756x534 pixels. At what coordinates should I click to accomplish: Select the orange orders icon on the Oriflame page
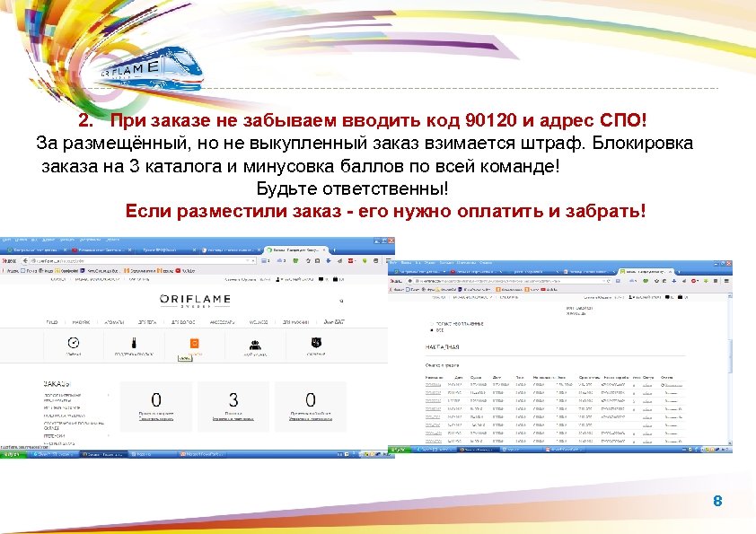[x=194, y=343]
